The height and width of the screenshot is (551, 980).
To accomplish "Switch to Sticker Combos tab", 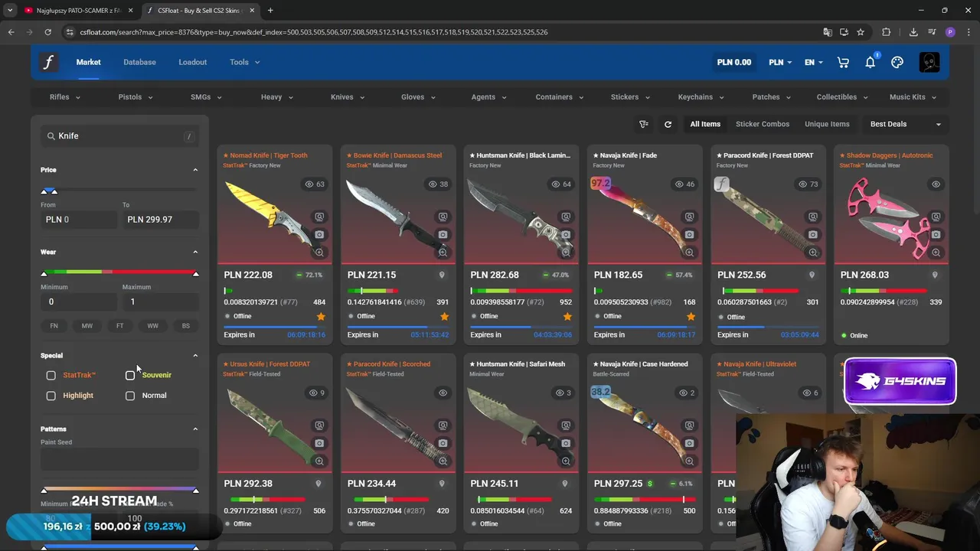I will pos(763,124).
